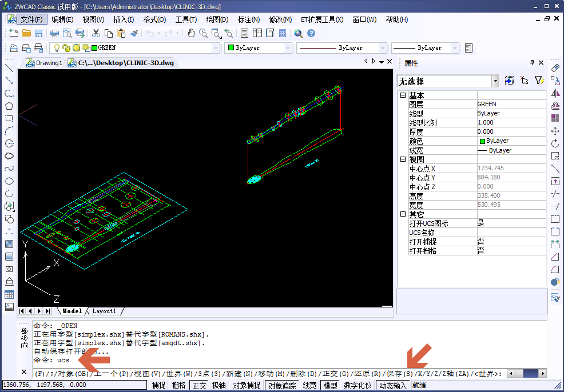Switch to the Drawing1 document tab
Image resolution: width=564 pixels, height=392 pixels.
click(x=45, y=63)
